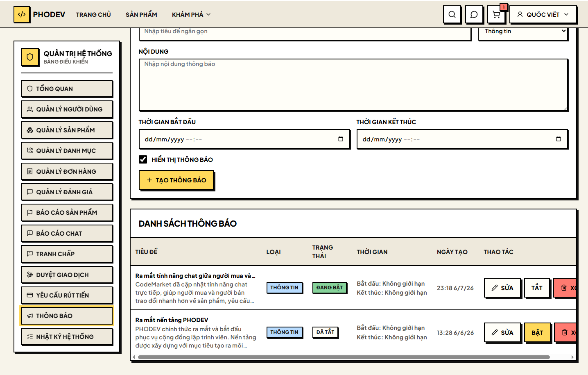The image size is (588, 375).
Task: Click the PHODEV code logo icon
Action: click(22, 14)
